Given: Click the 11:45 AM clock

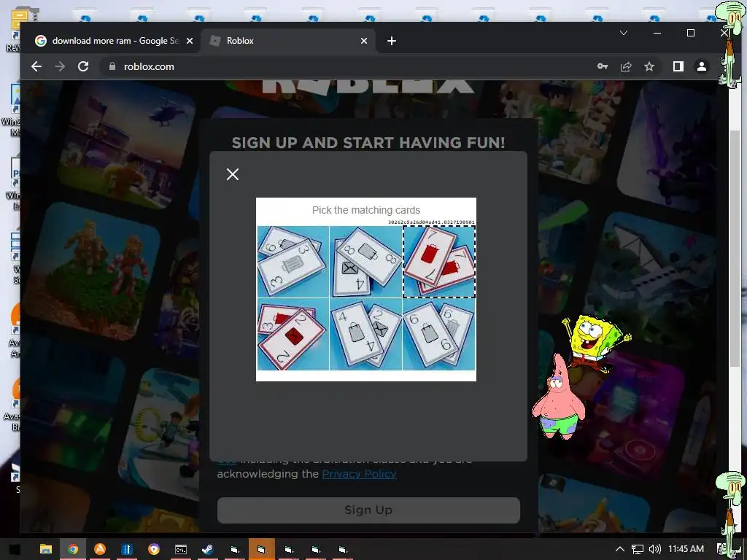Looking at the screenshot, I should pos(686,549).
